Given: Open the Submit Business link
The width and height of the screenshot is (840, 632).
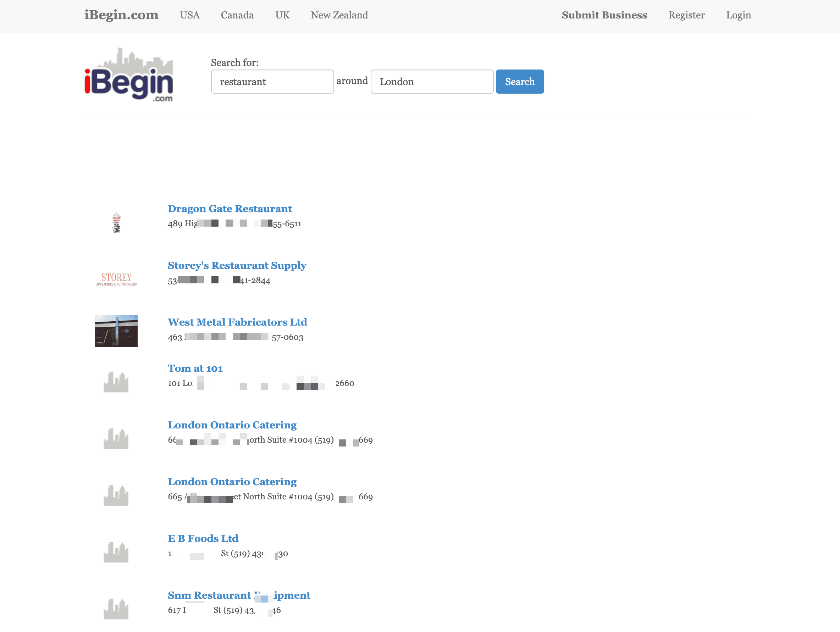Looking at the screenshot, I should [604, 15].
